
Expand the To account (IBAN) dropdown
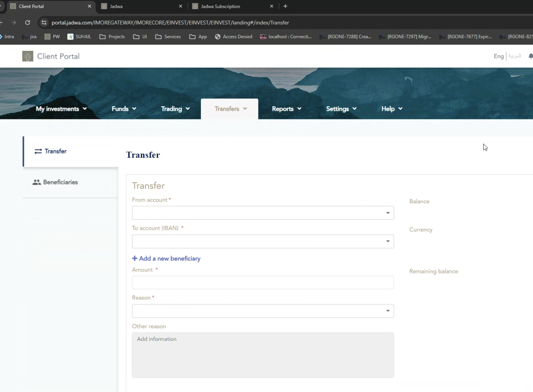point(263,241)
